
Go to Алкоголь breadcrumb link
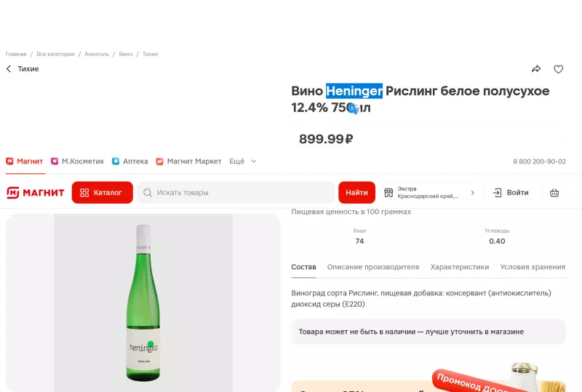(x=97, y=54)
